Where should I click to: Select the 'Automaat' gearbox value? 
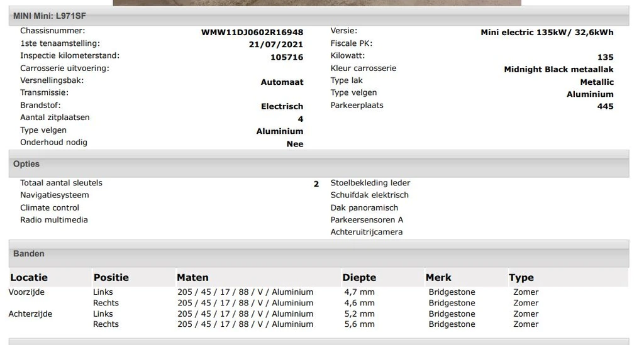tap(282, 82)
